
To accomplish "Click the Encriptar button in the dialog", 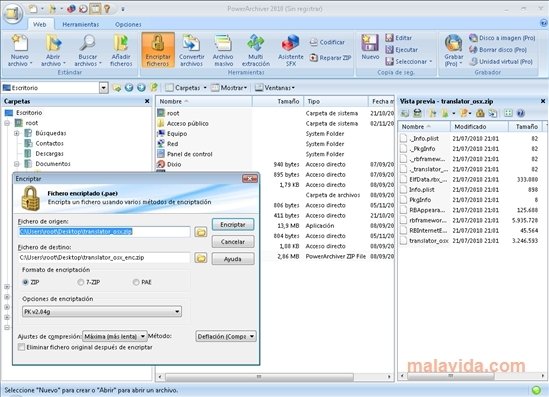I will point(233,224).
